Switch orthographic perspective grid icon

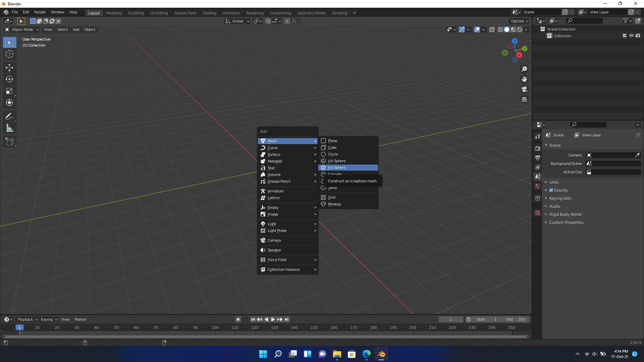tap(524, 99)
